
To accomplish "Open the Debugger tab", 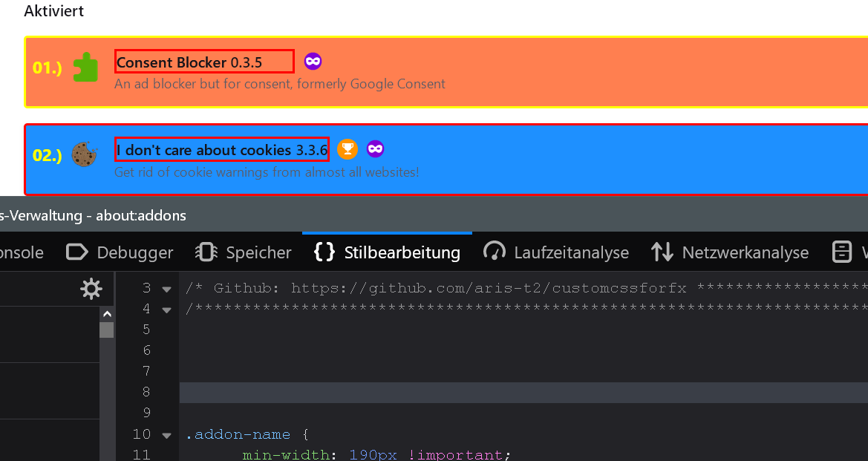I will [x=120, y=252].
